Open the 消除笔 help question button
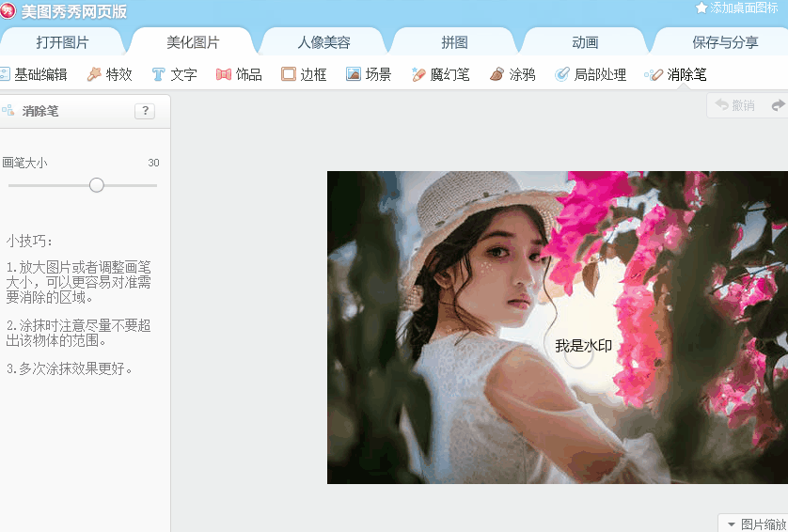This screenshot has height=532, width=788. (145, 111)
